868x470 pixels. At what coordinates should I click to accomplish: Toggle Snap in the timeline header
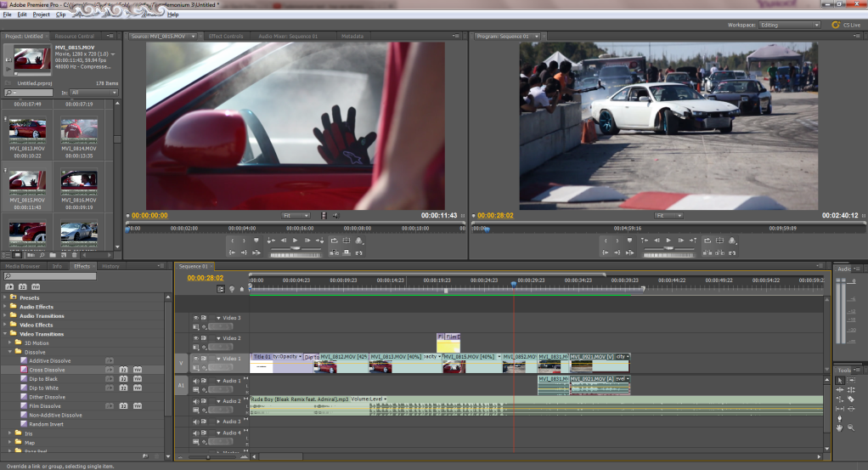(221, 289)
